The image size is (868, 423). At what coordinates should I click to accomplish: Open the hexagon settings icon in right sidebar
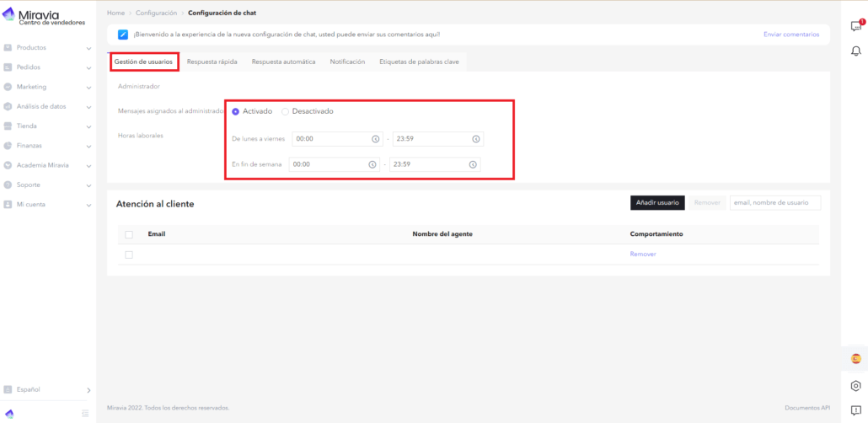855,386
